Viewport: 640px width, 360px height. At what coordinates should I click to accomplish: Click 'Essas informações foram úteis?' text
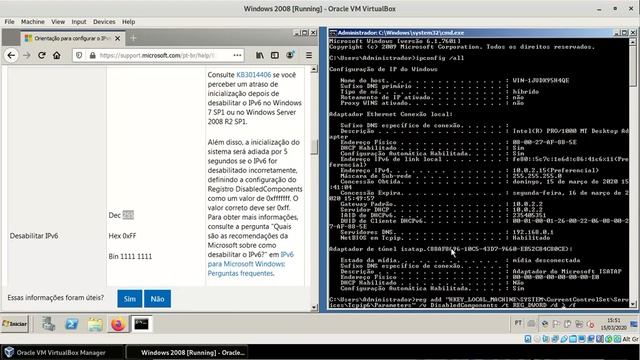tap(56, 298)
